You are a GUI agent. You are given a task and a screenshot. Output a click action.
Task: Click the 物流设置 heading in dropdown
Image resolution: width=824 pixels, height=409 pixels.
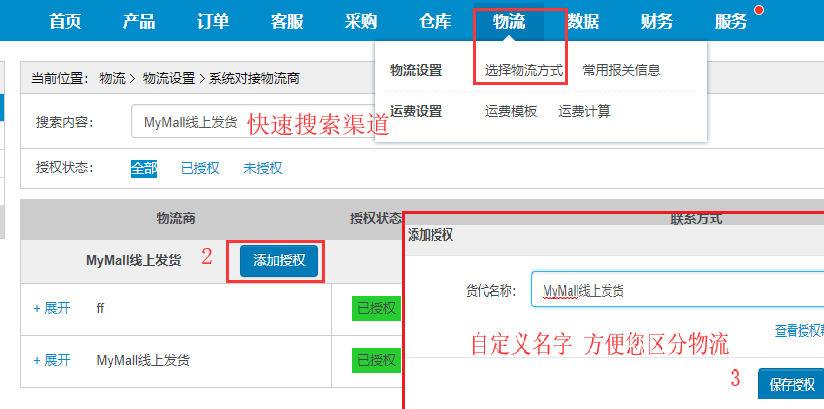pos(416,70)
